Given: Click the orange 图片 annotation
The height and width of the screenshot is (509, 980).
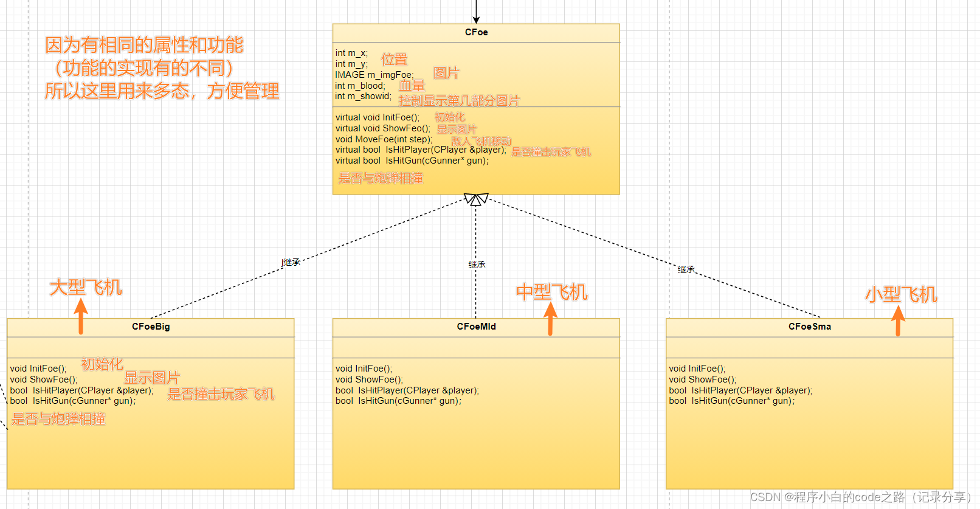Looking at the screenshot, I should pyautogui.click(x=446, y=73).
